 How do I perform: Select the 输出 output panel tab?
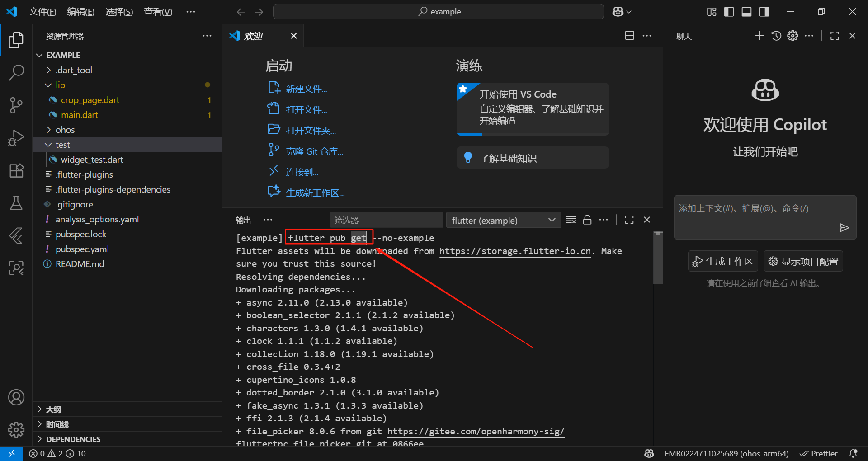(243, 220)
